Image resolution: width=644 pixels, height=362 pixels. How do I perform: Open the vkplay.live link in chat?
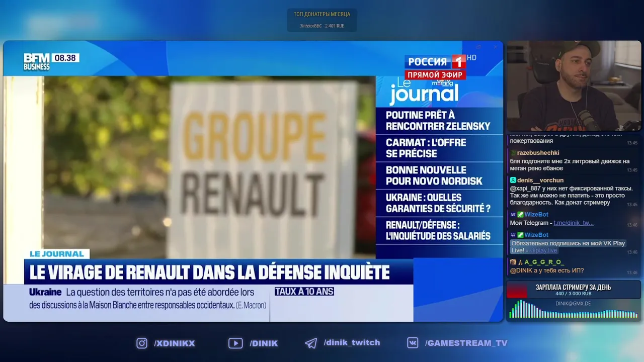(544, 250)
